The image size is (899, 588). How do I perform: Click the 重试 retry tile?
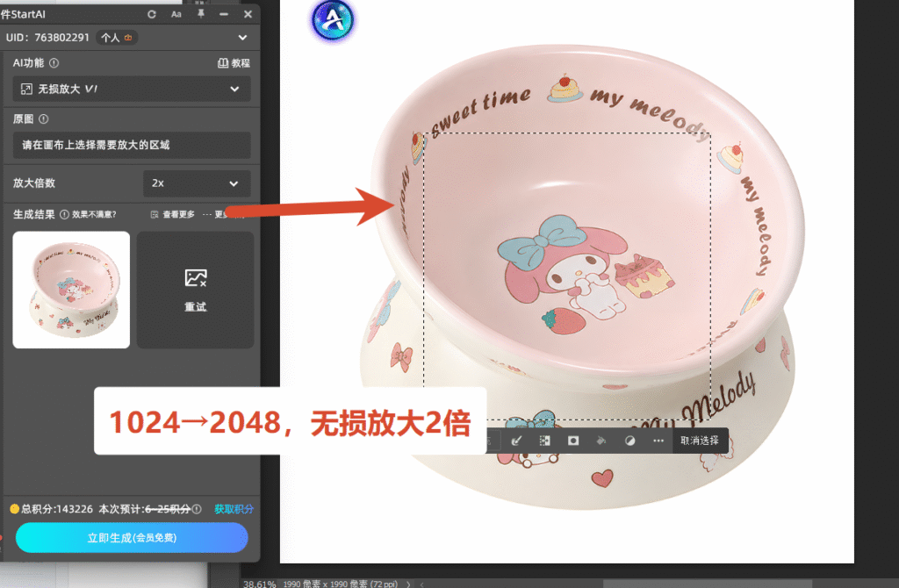[x=196, y=290]
